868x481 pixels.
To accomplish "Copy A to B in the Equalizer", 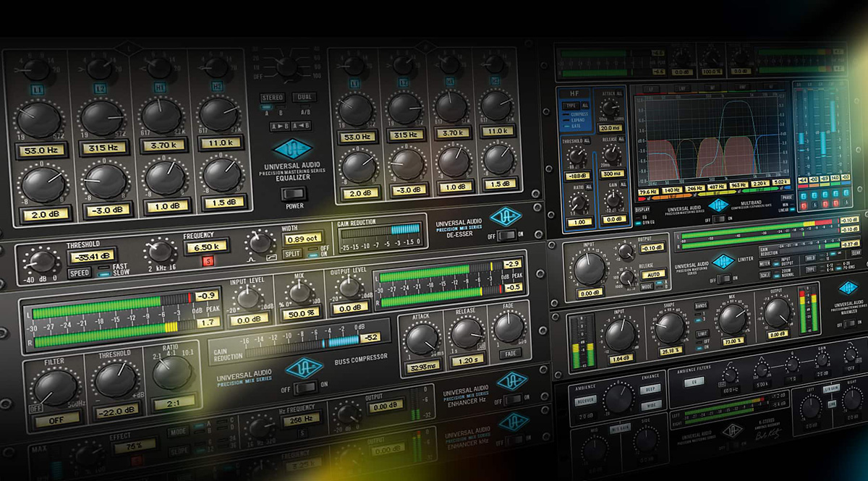I will click(x=279, y=127).
